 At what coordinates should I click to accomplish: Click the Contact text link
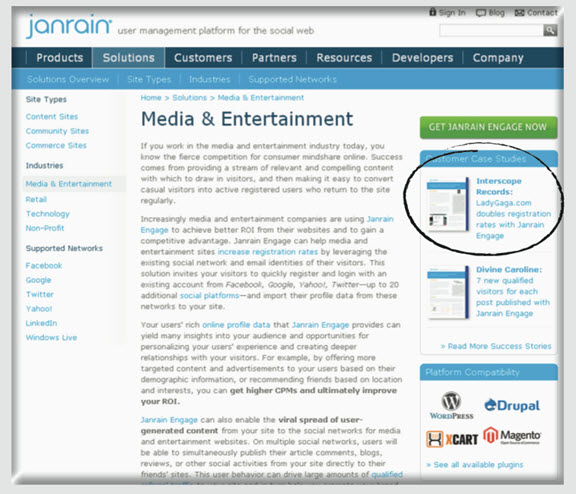point(543,12)
